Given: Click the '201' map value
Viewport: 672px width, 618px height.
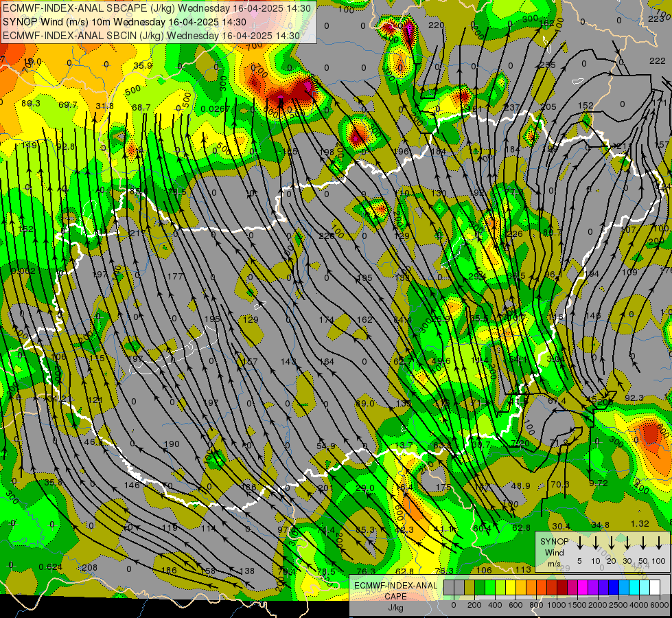Looking at the screenshot, I should coord(326,488).
